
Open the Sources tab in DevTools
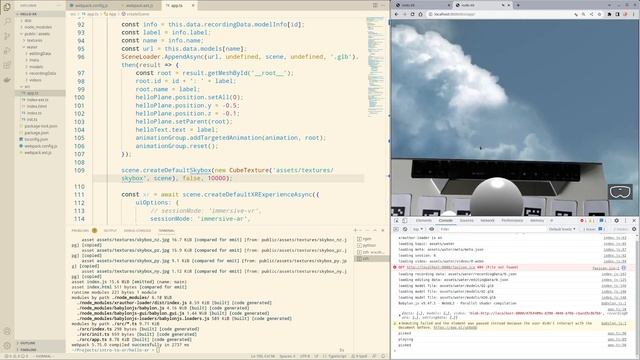[467, 220]
